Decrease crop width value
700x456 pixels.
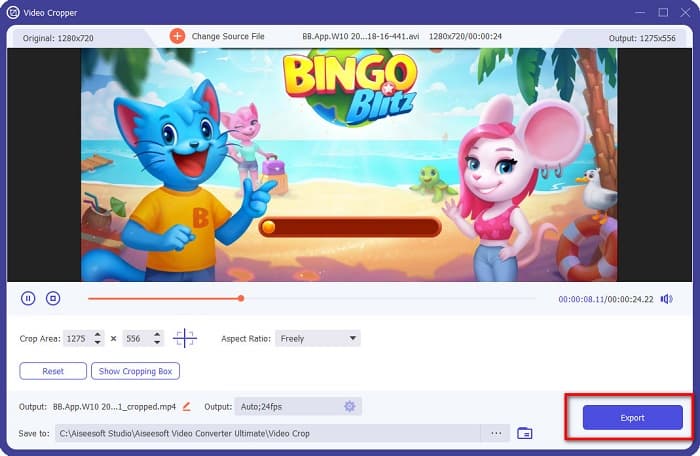click(x=97, y=342)
